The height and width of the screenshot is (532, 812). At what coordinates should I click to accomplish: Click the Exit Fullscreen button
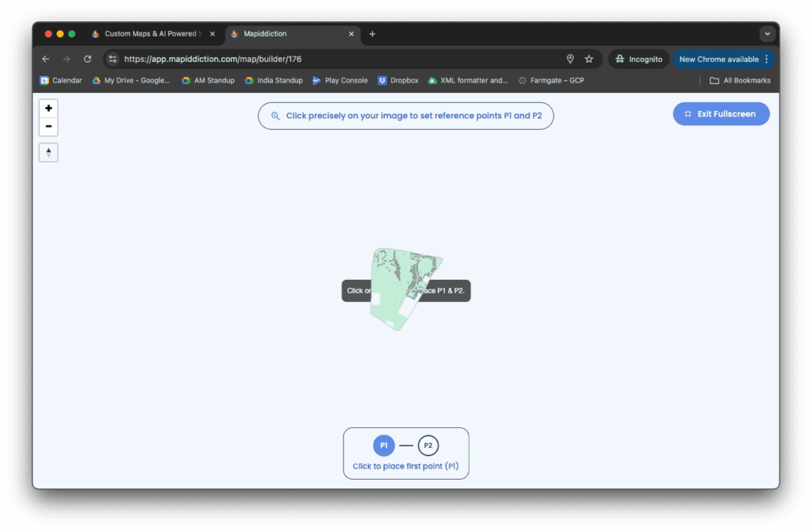click(721, 114)
